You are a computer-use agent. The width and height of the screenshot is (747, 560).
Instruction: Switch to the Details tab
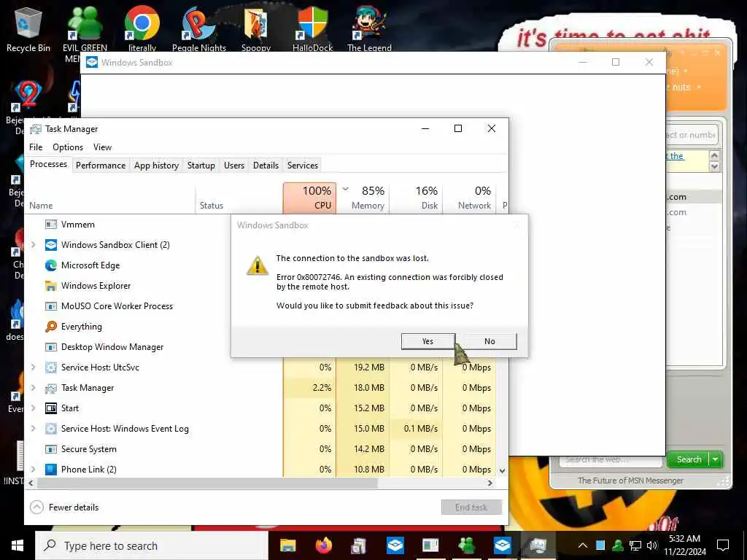click(266, 166)
